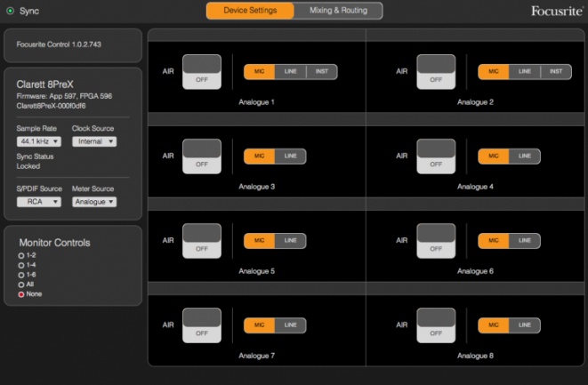Toggle AIR switch for Analogue 2

point(436,72)
